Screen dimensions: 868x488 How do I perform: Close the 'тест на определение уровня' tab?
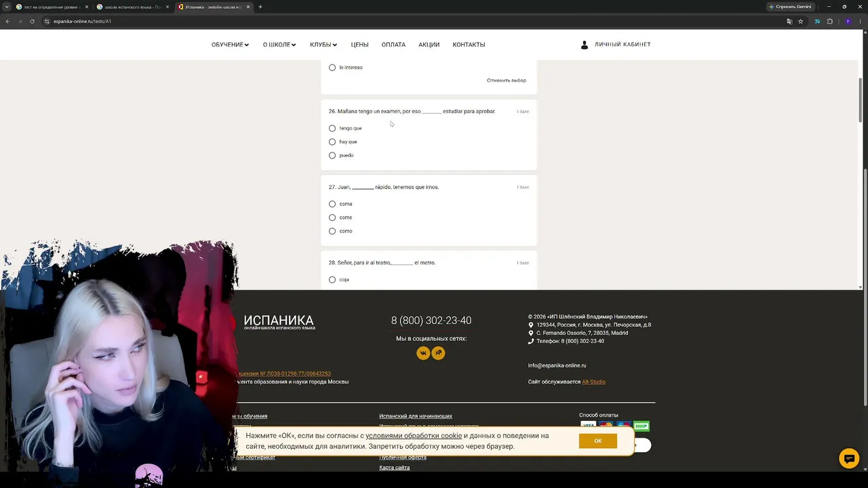(87, 7)
